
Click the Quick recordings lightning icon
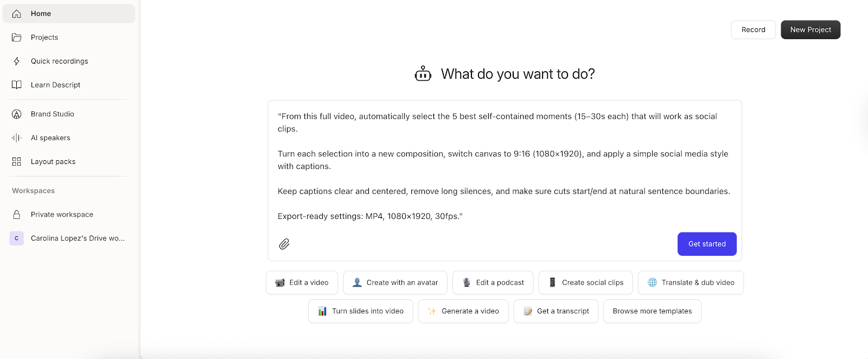click(x=17, y=61)
